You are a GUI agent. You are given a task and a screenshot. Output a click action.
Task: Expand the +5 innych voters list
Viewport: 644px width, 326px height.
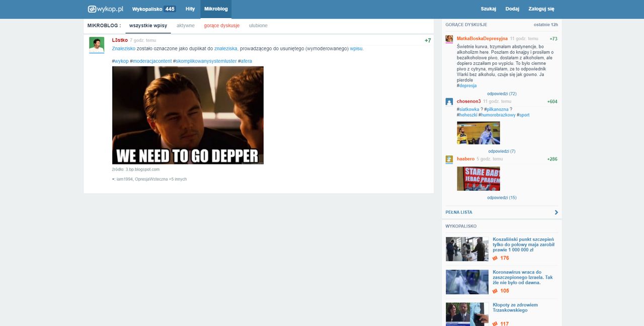tap(178, 179)
